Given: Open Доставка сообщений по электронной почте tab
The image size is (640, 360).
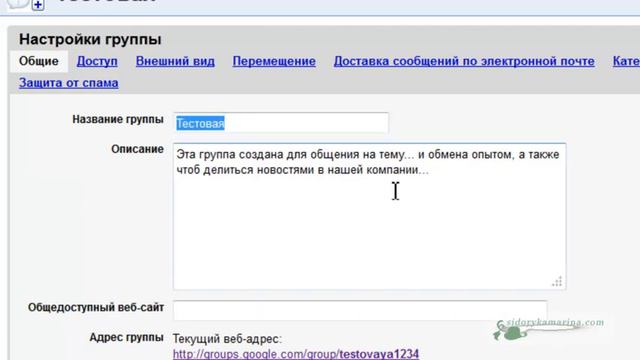Looking at the screenshot, I should point(464,61).
